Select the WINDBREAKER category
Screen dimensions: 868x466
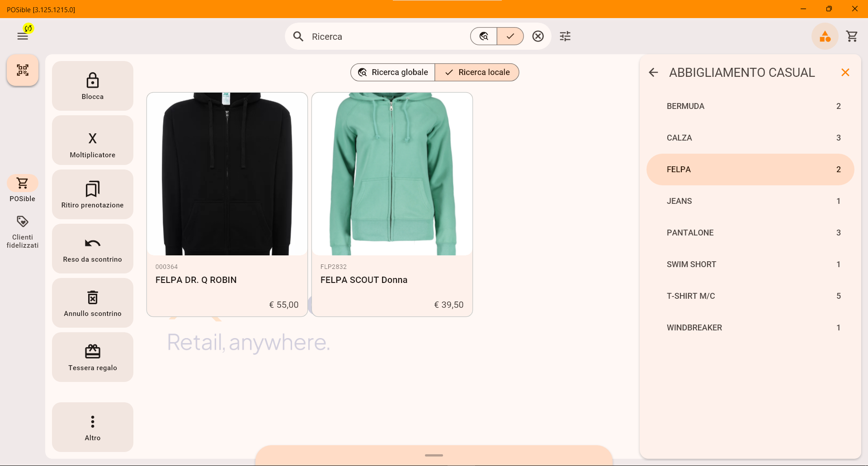click(x=750, y=328)
